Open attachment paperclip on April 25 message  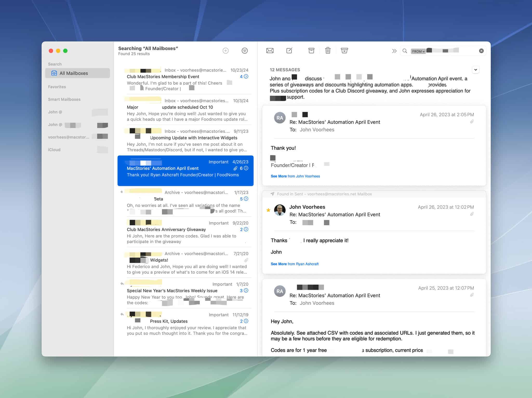(472, 295)
